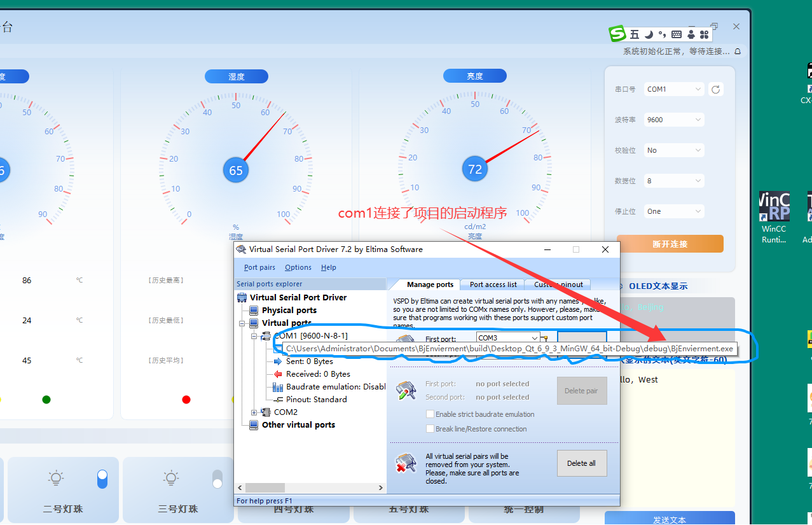Image resolution: width=812 pixels, height=525 pixels.
Task: Check Enable strict baudrate emulation
Action: (x=430, y=414)
